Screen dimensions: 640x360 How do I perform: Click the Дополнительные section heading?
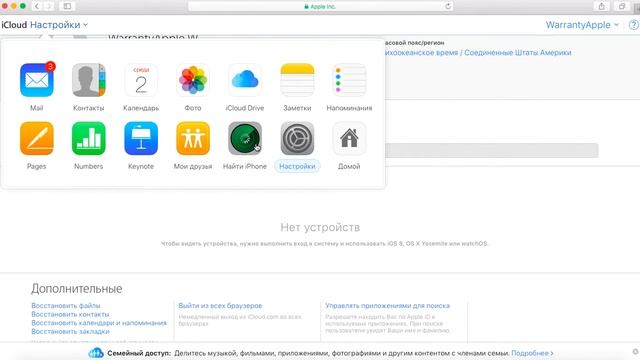click(77, 289)
